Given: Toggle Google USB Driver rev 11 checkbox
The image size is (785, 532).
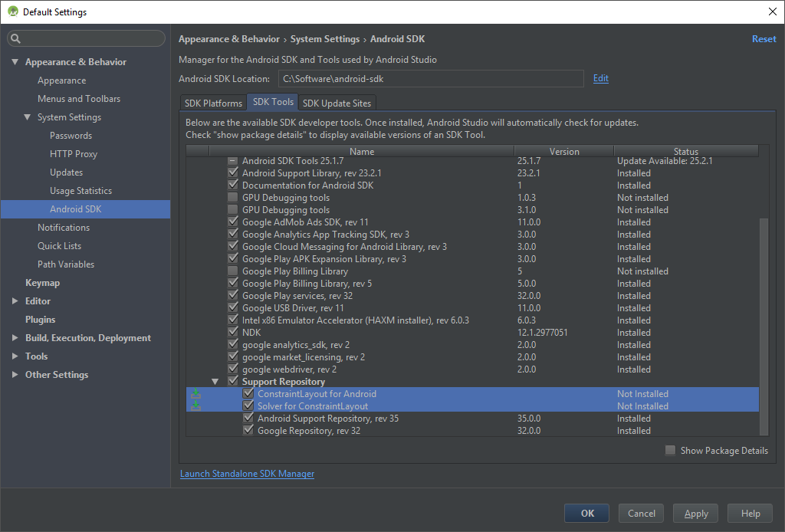Looking at the screenshot, I should [233, 308].
